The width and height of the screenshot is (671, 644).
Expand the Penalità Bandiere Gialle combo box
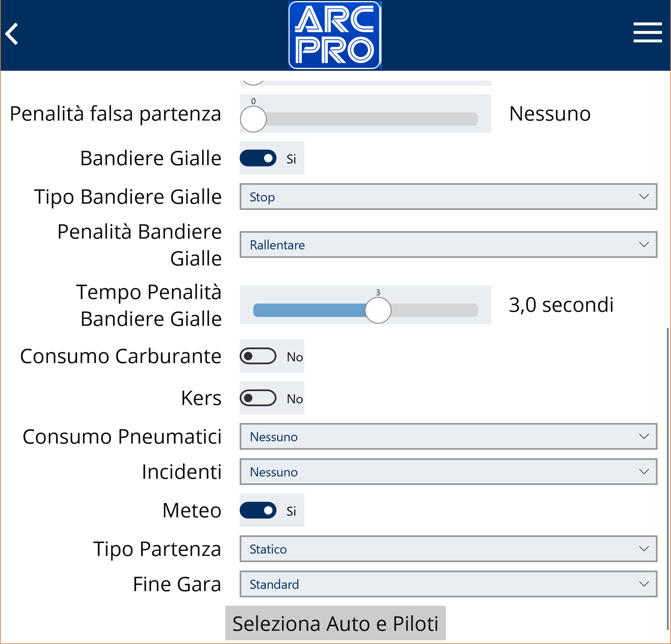[x=448, y=245]
